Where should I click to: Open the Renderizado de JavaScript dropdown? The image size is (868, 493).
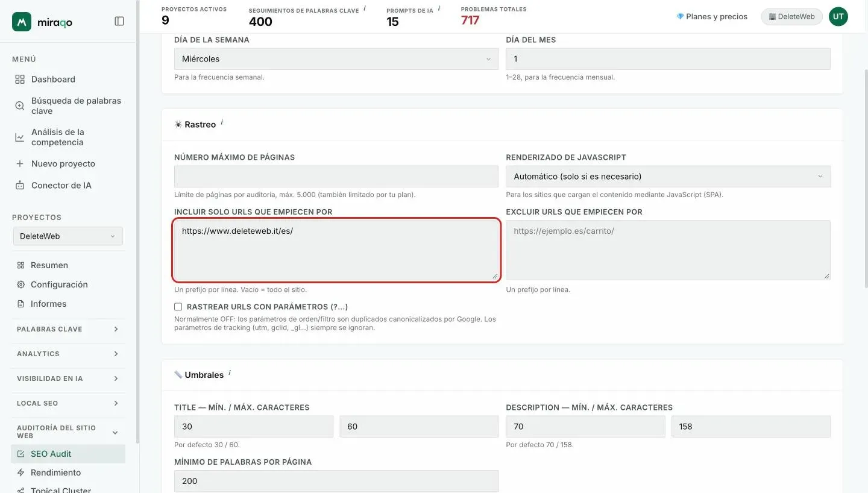(x=668, y=177)
